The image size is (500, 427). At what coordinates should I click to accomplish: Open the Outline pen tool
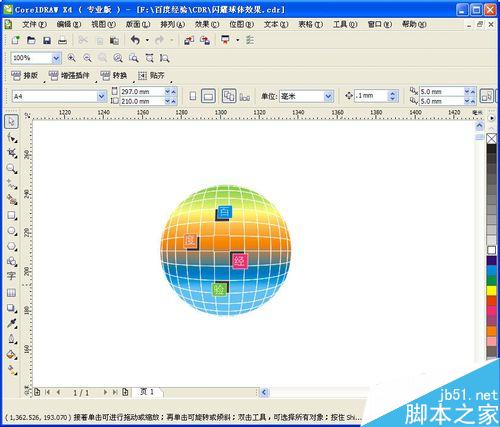click(12, 339)
